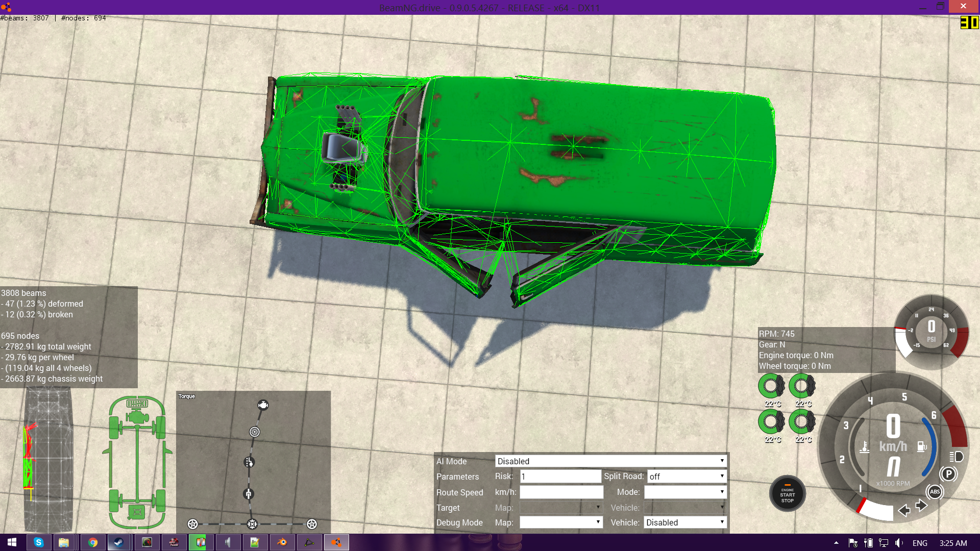980x551 pixels.
Task: Show hidden system tray icons
Action: pyautogui.click(x=836, y=543)
